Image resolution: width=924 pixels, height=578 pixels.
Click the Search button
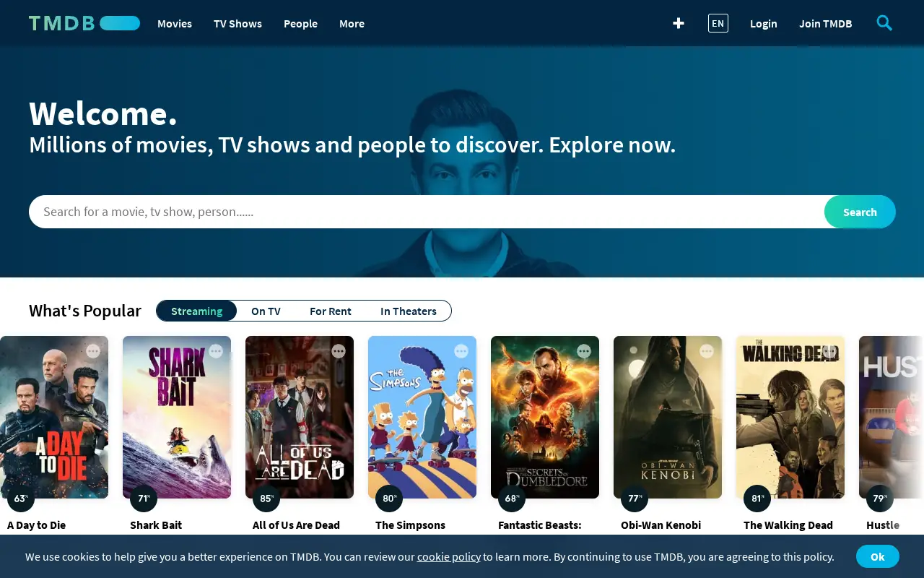point(860,212)
